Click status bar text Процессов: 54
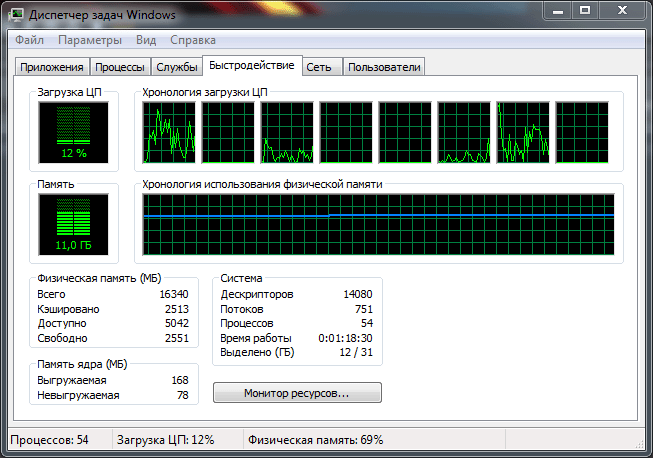Image resolution: width=653 pixels, height=458 pixels. [50, 440]
